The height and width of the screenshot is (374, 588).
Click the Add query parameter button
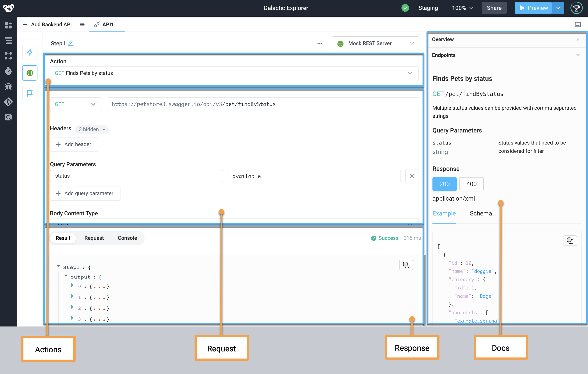pos(85,193)
